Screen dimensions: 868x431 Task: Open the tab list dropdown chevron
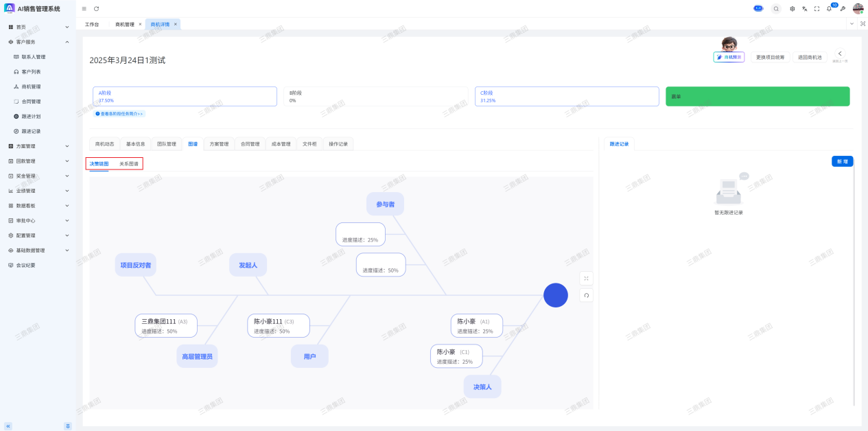(x=852, y=24)
